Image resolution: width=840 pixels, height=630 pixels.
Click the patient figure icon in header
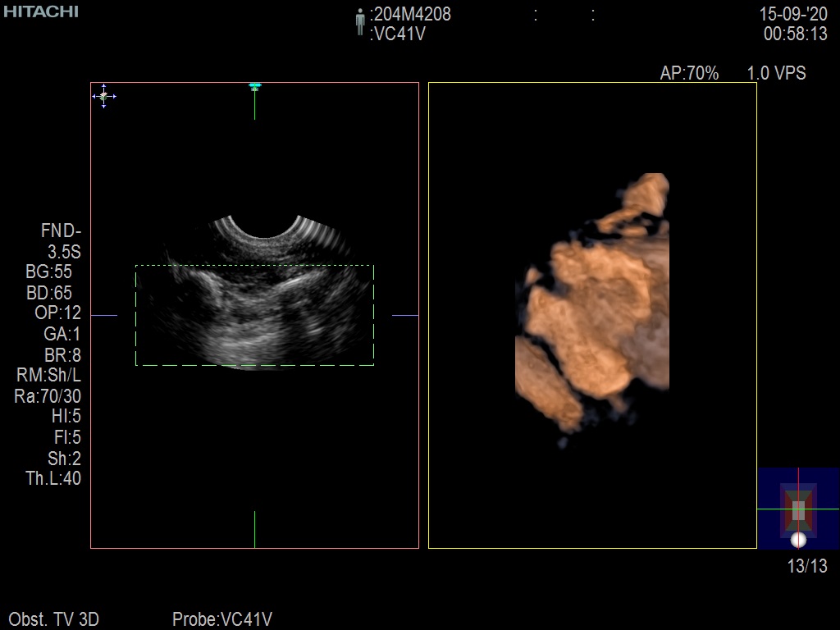point(359,22)
